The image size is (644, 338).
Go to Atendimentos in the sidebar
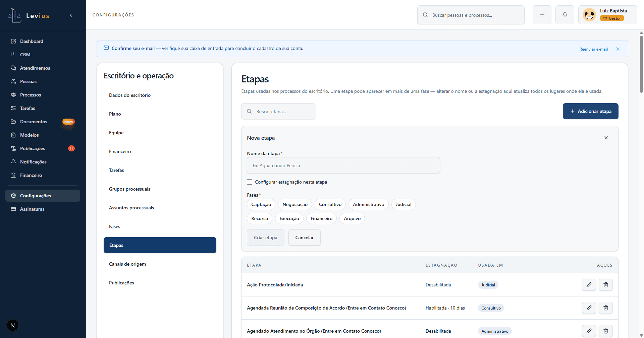43,68
